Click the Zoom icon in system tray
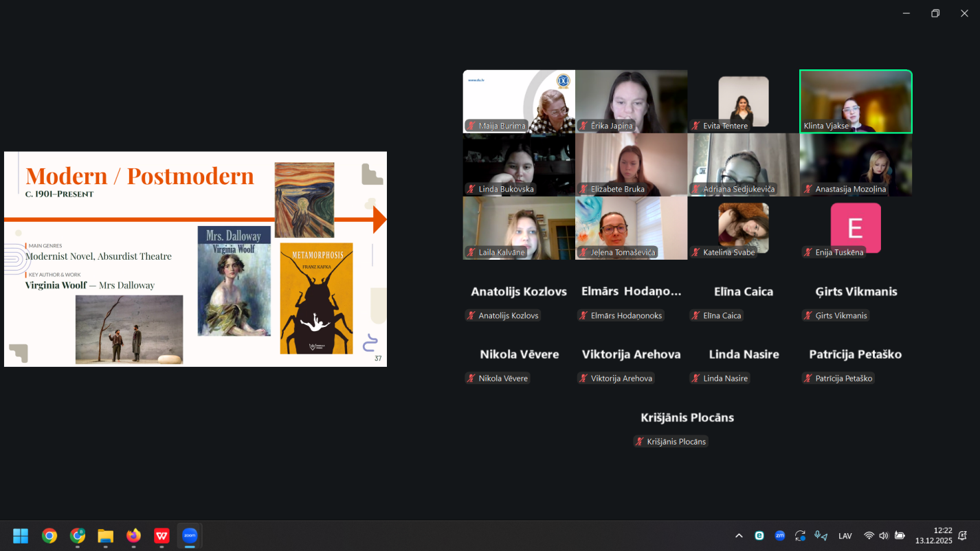 coord(779,536)
